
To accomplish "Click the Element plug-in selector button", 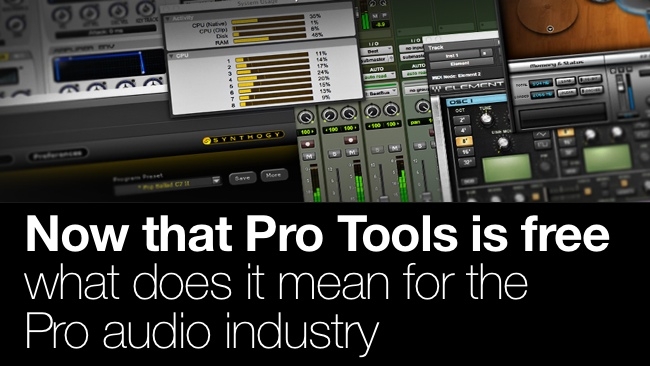I will [461, 64].
